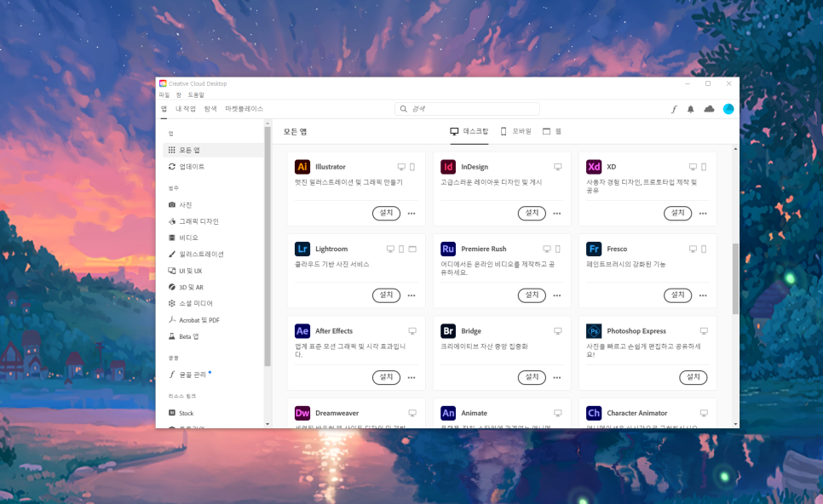
Task: Open the Photoshop Express app icon
Action: coord(594,331)
